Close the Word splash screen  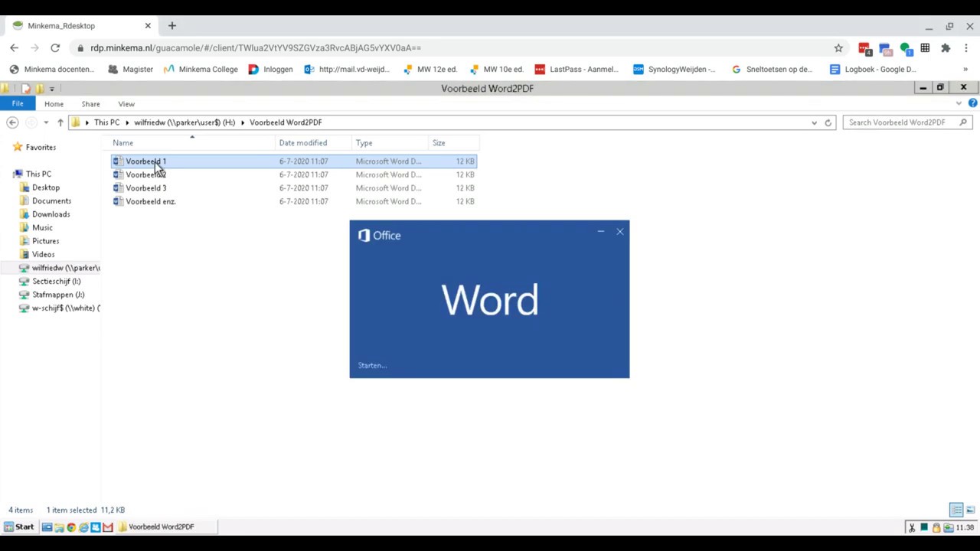pos(619,231)
